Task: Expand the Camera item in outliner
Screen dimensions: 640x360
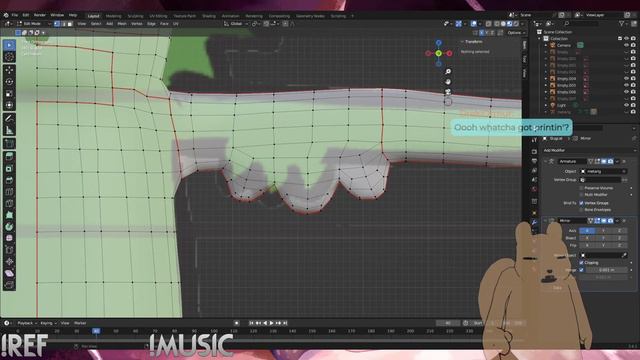Action: coord(546,45)
